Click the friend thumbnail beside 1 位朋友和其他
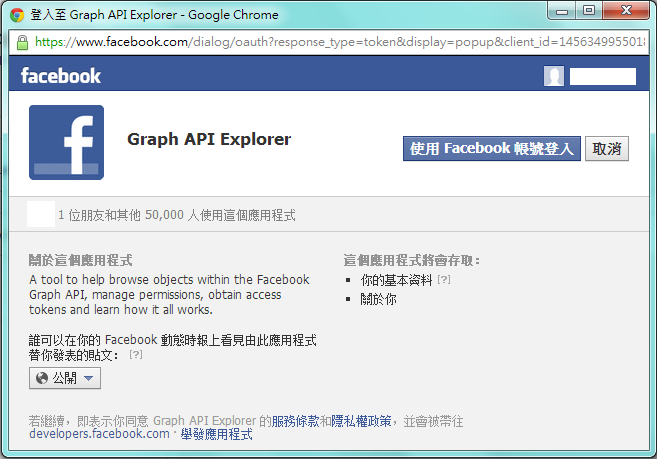The width and height of the screenshot is (657, 459). pos(41,214)
